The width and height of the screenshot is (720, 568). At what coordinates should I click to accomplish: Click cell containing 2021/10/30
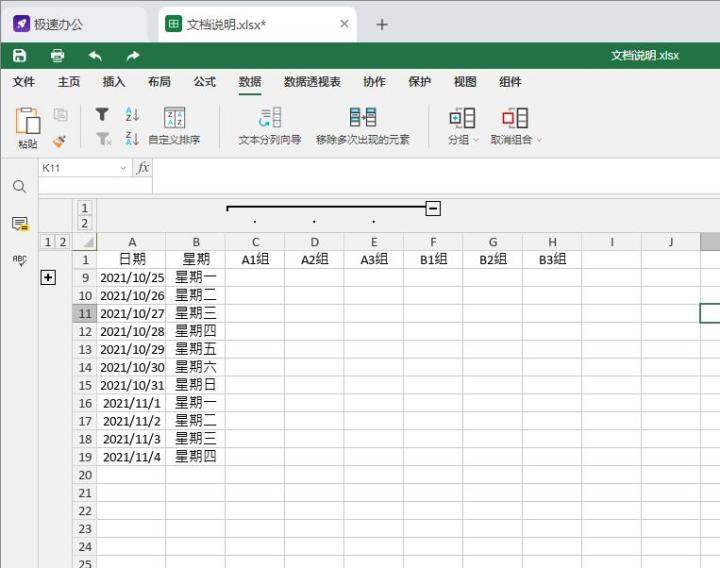click(131, 367)
